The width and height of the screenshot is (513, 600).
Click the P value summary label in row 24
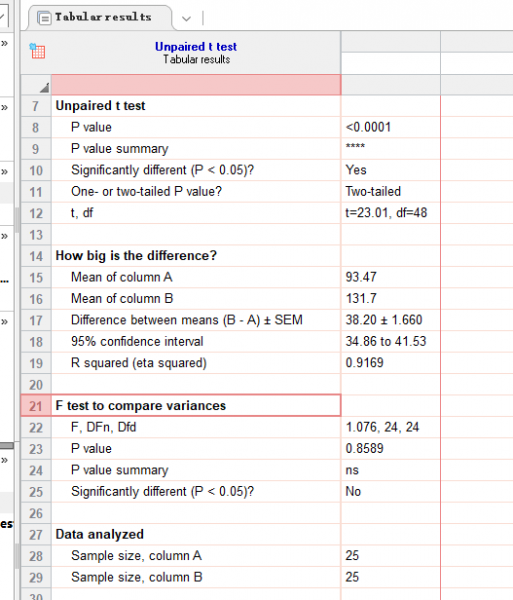[120, 470]
